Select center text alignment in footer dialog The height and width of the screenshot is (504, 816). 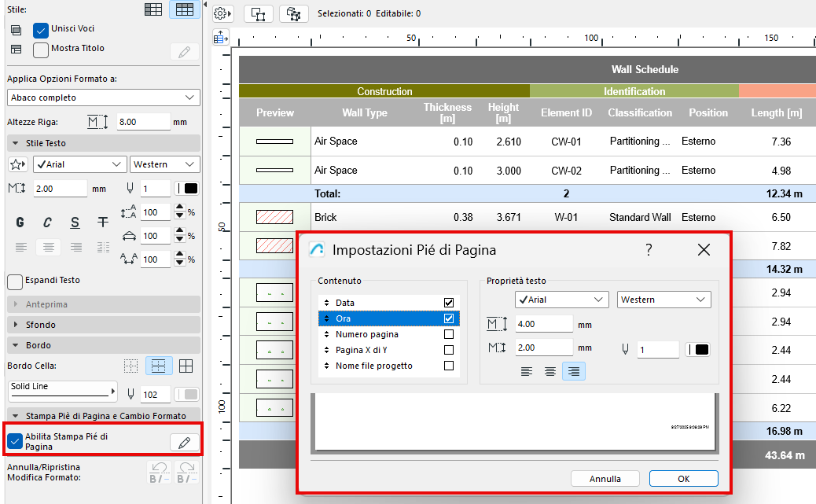pos(550,372)
